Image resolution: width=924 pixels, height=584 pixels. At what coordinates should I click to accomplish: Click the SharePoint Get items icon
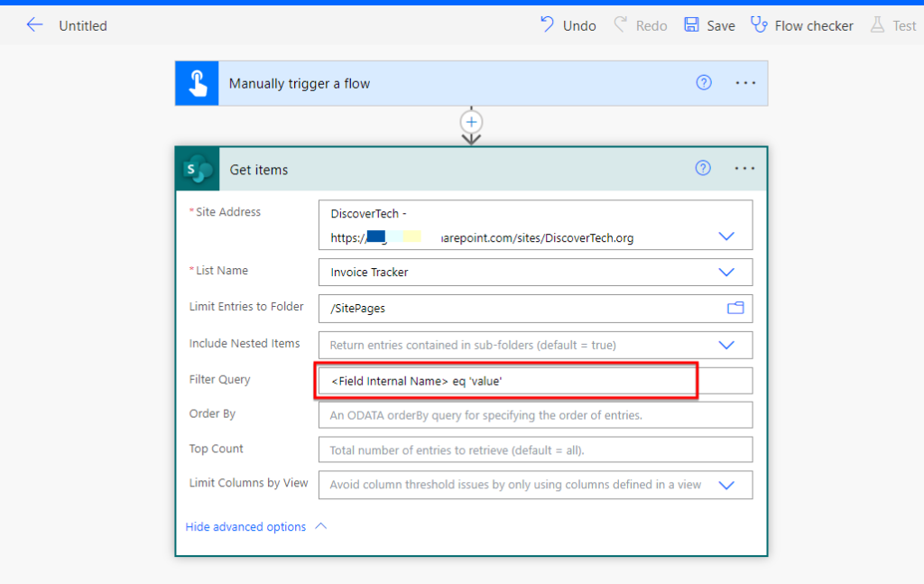click(198, 169)
